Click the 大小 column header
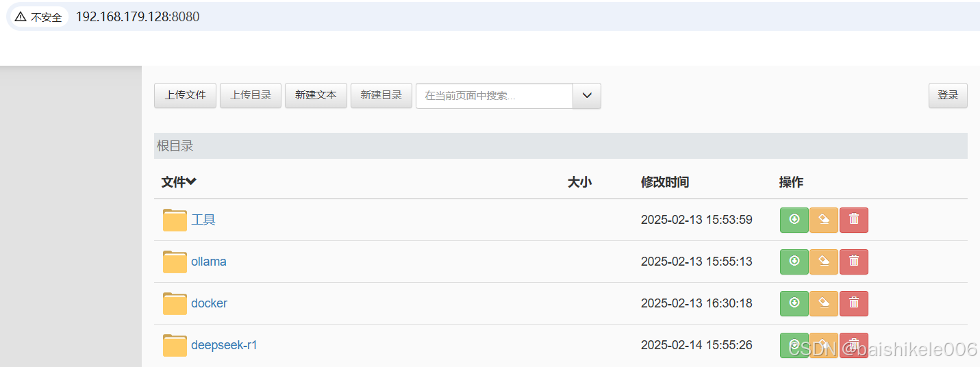Screen dimensions: 980x367 (579, 182)
